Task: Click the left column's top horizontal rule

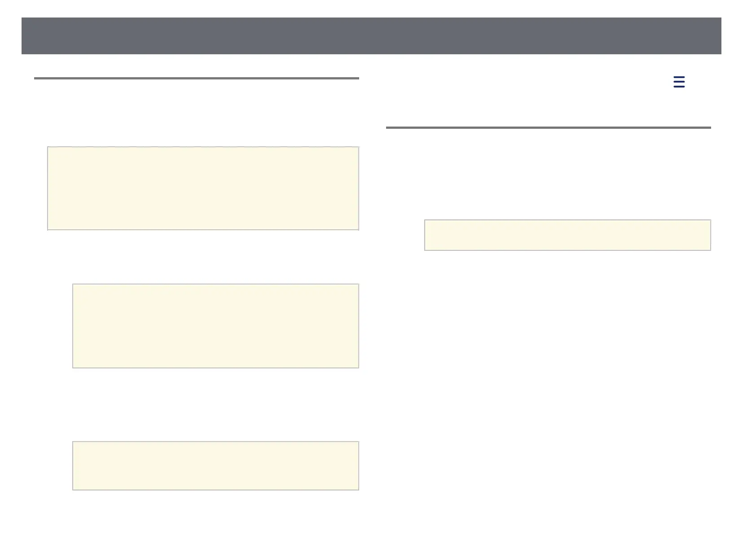Action: click(x=197, y=78)
